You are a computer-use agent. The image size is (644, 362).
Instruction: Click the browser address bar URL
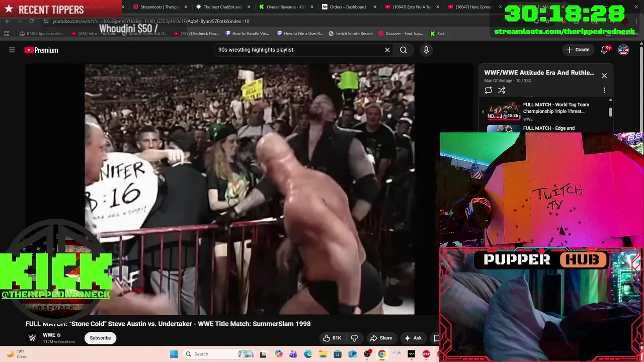point(151,21)
